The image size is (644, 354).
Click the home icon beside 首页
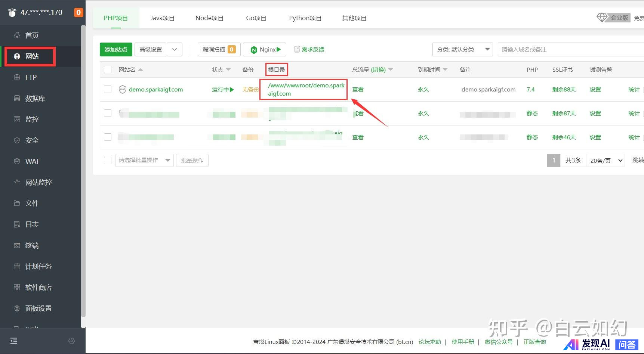pyautogui.click(x=17, y=35)
